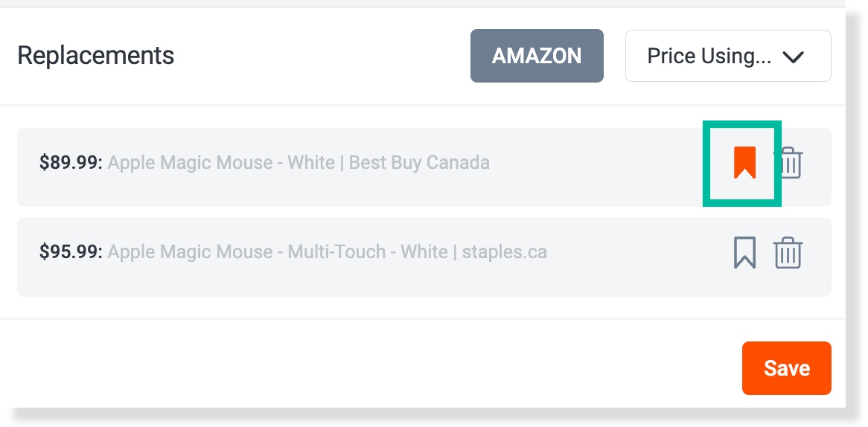Select the Replacements heading
Viewport: 868px width, 427px height.
coord(95,55)
